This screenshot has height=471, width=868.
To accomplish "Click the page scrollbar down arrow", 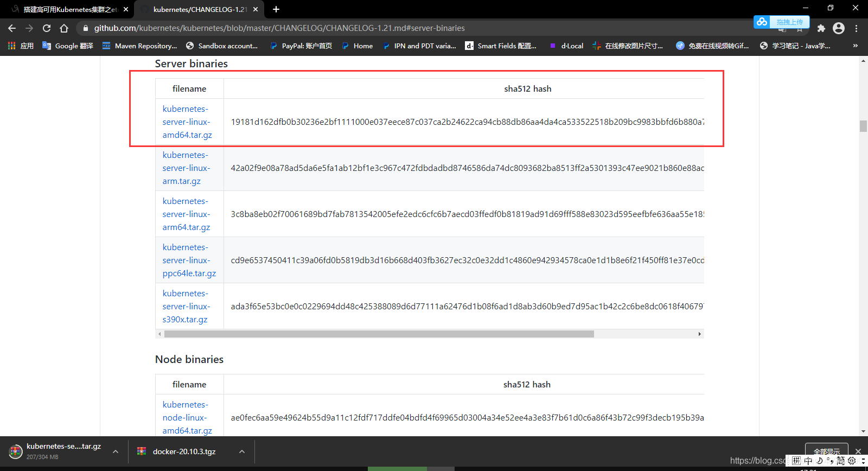I will [863, 432].
